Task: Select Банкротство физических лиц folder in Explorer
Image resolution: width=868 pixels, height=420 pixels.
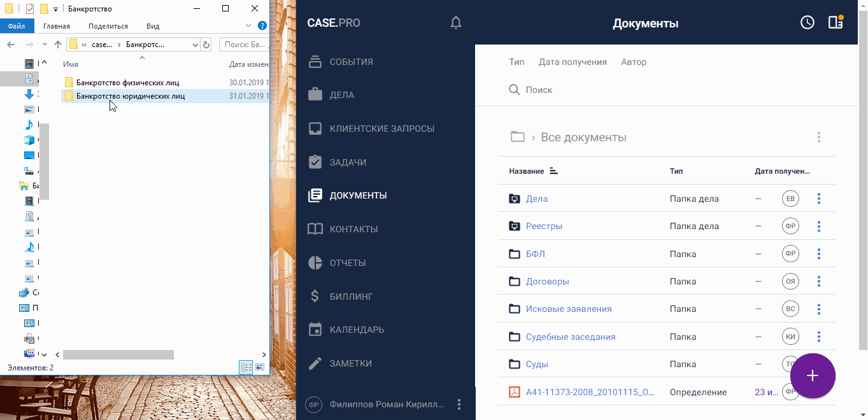Action: tap(128, 82)
